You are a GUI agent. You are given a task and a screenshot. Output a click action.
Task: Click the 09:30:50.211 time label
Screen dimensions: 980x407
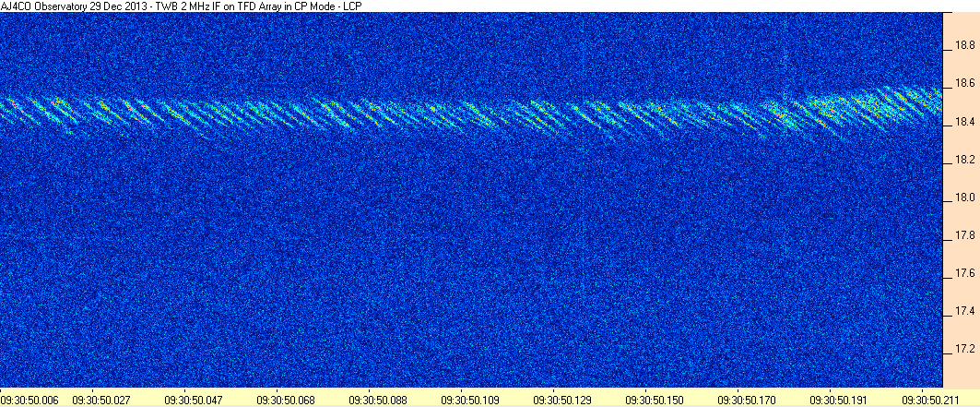928,400
